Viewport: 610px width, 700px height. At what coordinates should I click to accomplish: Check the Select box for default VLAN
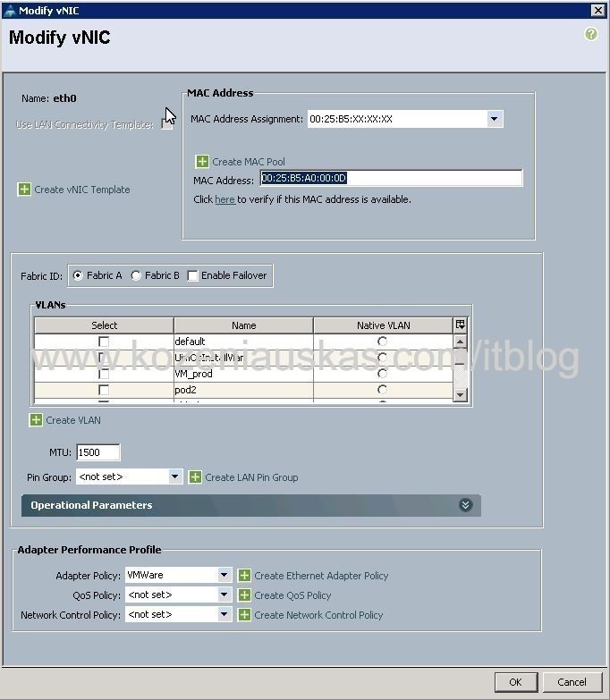click(104, 342)
